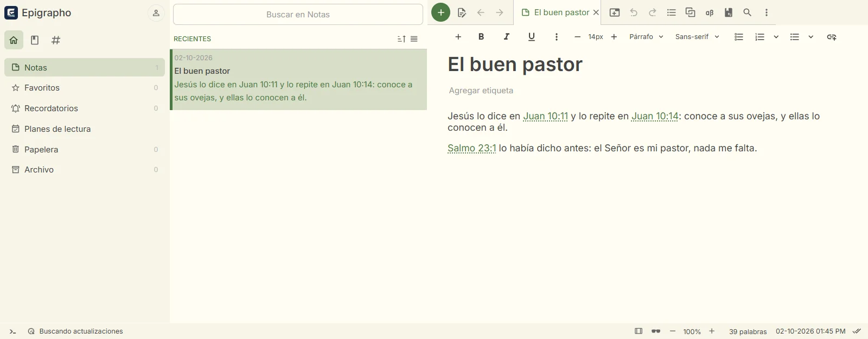Open the Párrafo block style dropdown

[646, 37]
